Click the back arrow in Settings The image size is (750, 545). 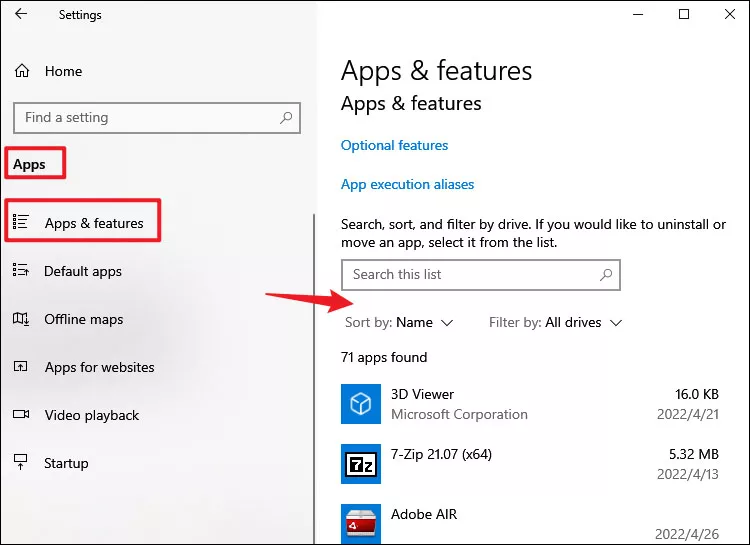(x=21, y=14)
